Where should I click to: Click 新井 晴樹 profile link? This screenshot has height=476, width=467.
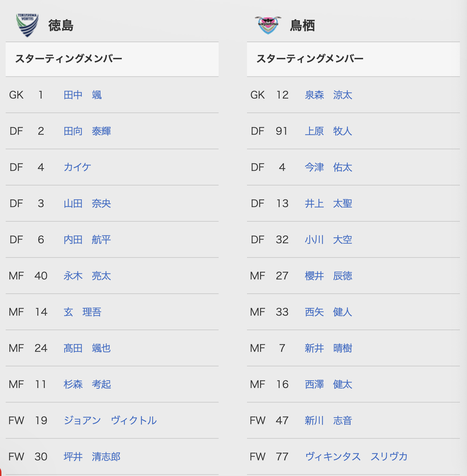click(x=329, y=348)
